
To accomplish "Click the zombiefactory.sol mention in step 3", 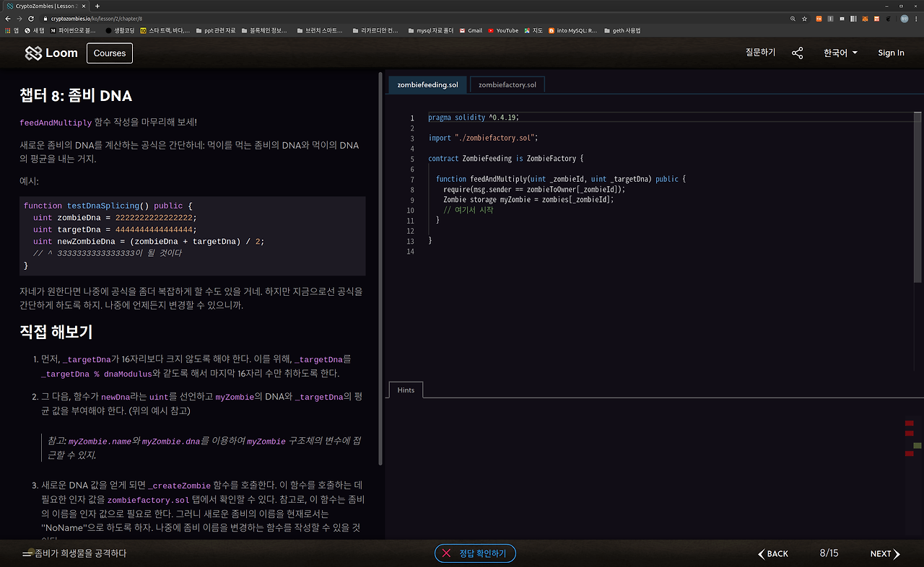I will click(x=149, y=499).
